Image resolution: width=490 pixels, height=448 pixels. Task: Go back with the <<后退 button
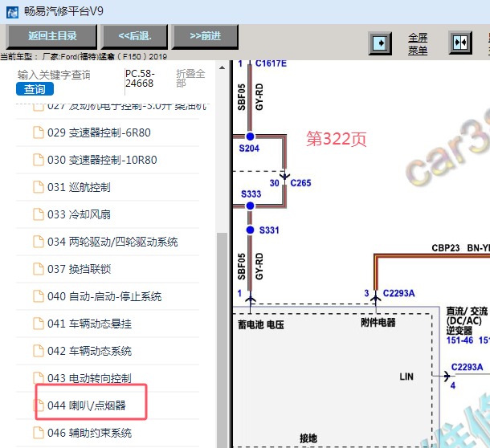135,36
